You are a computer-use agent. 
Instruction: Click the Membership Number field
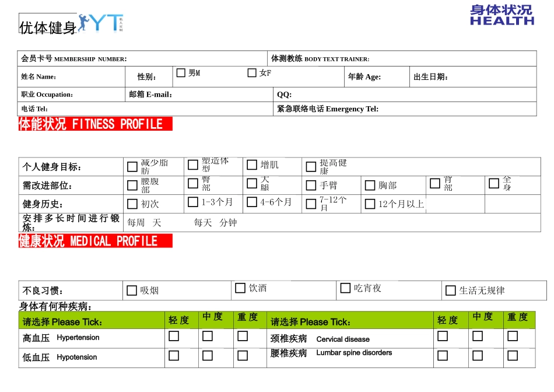[142, 59]
